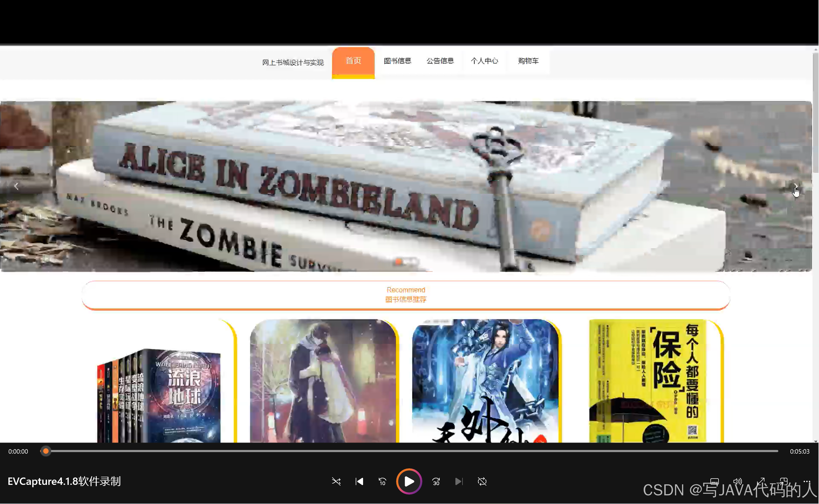This screenshot has width=819, height=504.
Task: Skip to the next track
Action: pyautogui.click(x=459, y=481)
